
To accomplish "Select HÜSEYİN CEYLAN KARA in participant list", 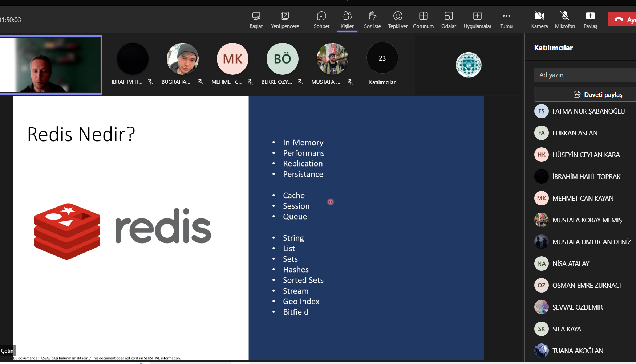I will pos(585,155).
